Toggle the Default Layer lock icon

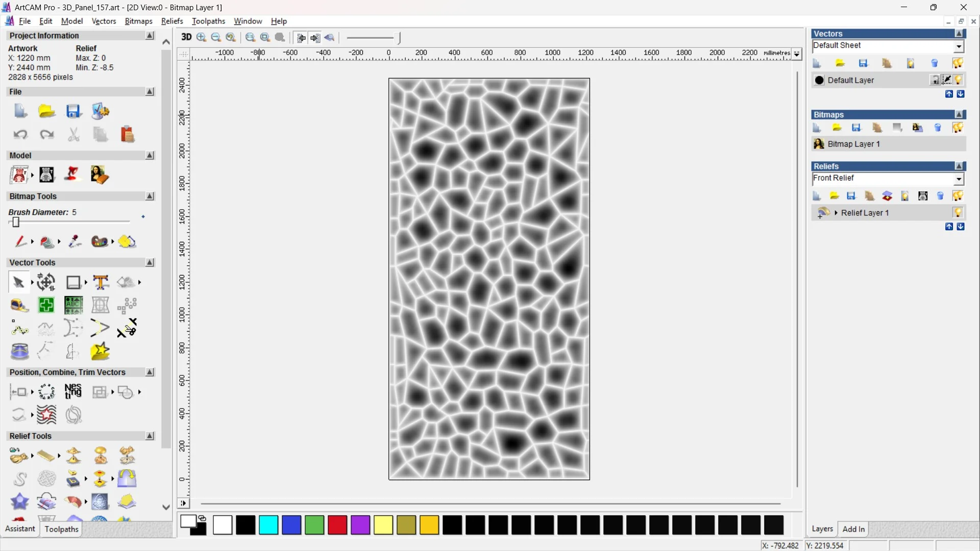[x=935, y=80]
